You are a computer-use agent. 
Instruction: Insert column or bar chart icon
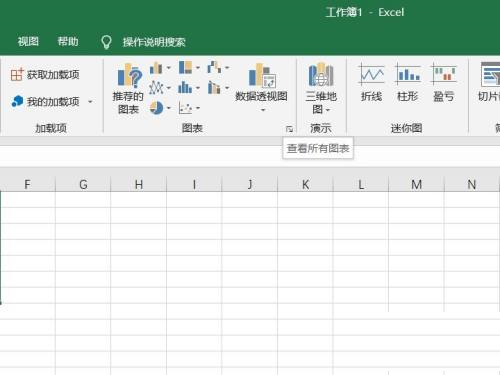(x=156, y=68)
